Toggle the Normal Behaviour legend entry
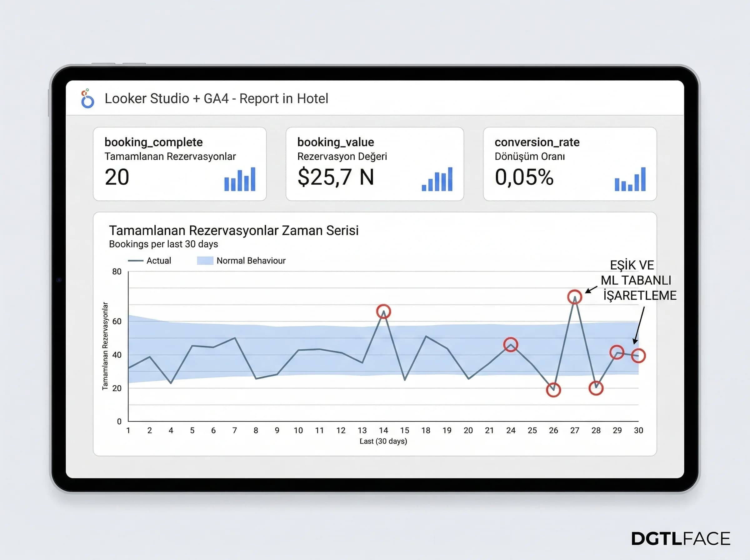 pos(251,261)
